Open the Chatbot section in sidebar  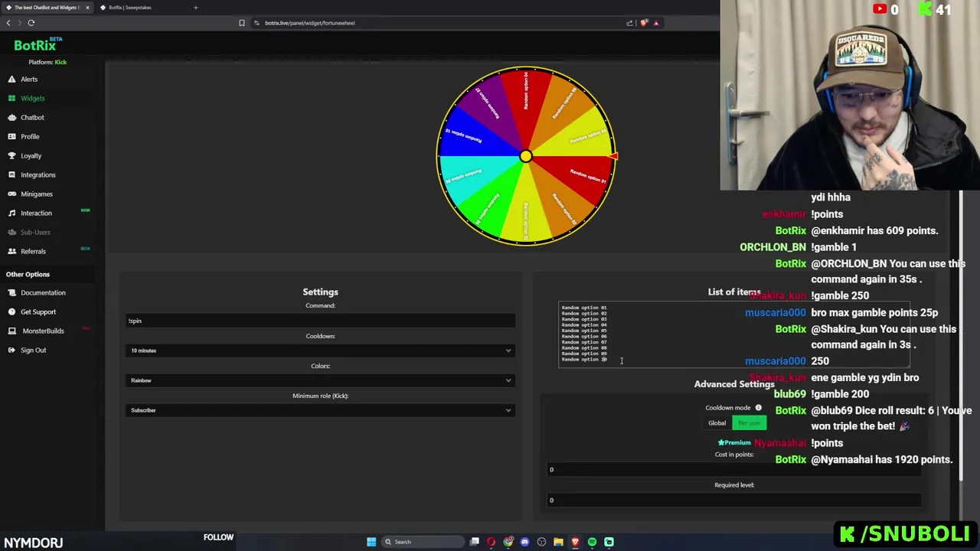pos(32,118)
